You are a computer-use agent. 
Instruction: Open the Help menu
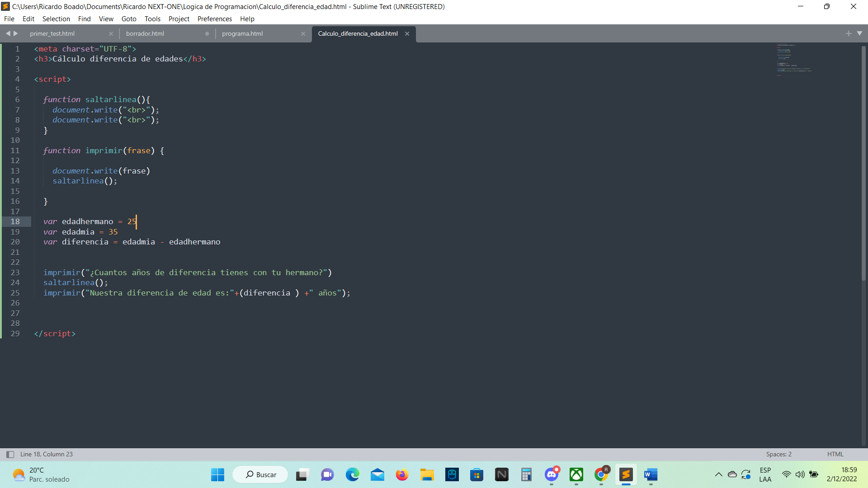click(x=247, y=19)
